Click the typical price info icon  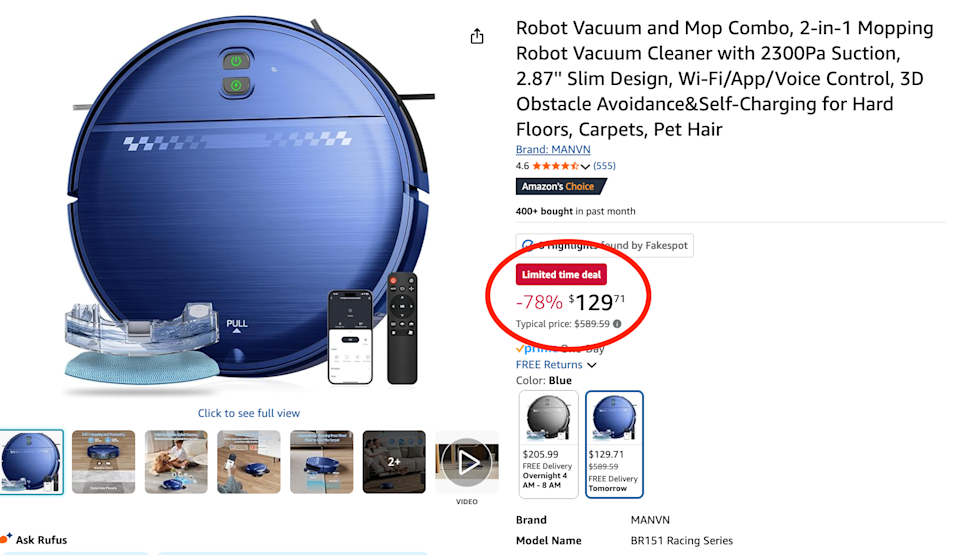[617, 324]
